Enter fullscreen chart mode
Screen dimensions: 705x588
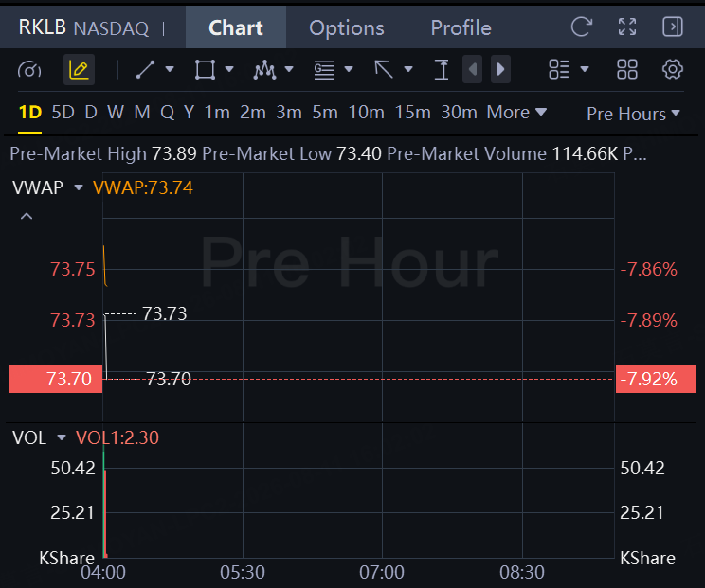pos(627,27)
